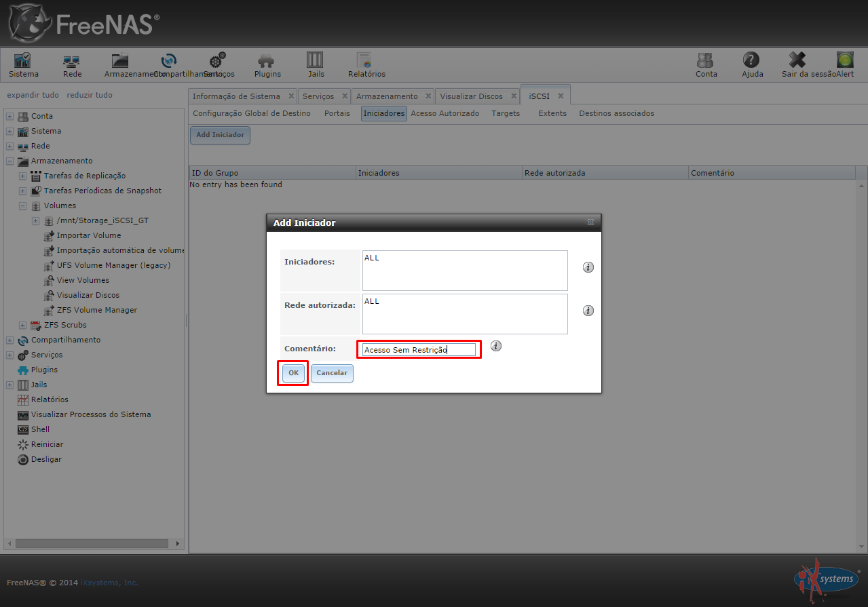Open the Relatórios toolbar icon

pyautogui.click(x=366, y=61)
